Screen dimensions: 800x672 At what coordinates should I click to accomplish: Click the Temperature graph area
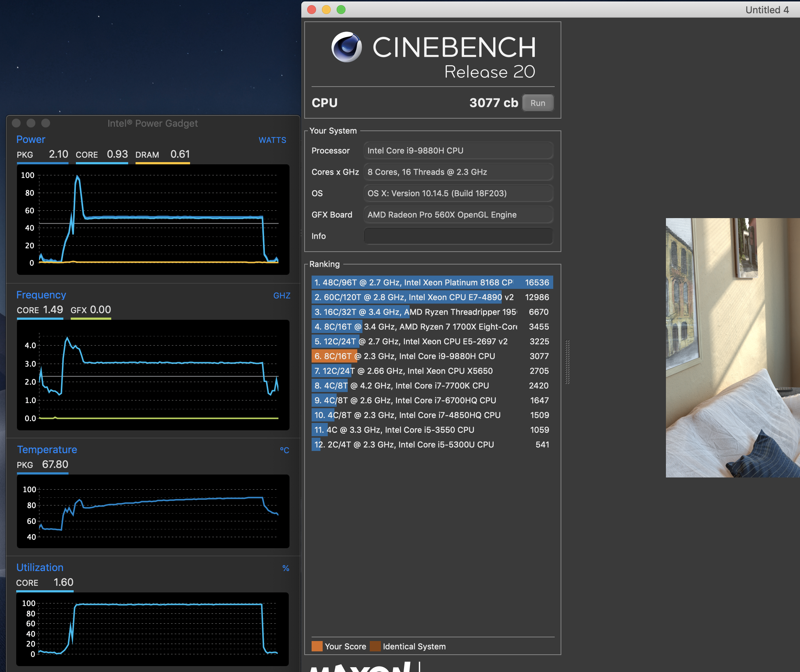click(x=153, y=511)
